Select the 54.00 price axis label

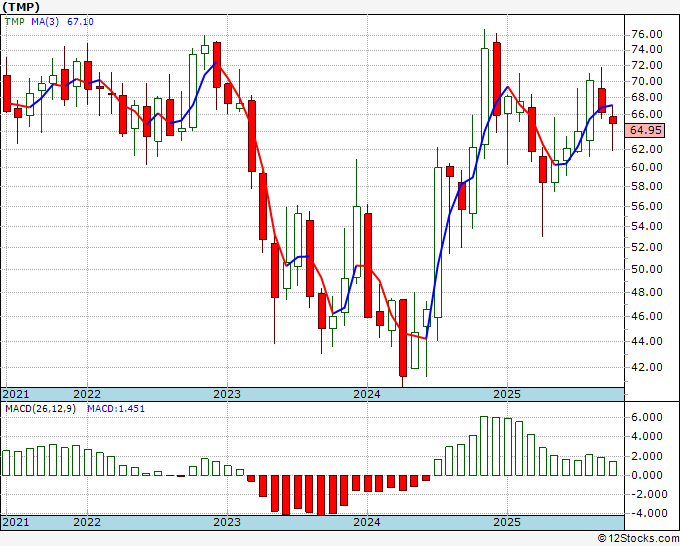point(647,226)
